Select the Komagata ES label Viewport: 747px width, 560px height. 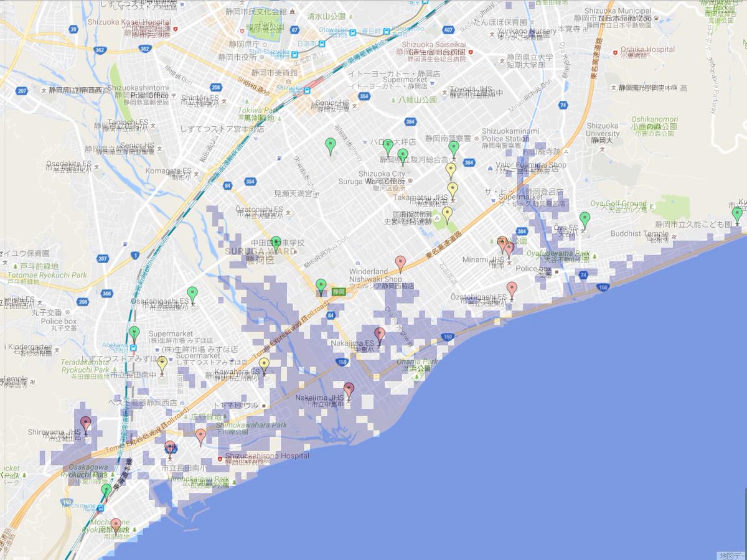(x=168, y=170)
